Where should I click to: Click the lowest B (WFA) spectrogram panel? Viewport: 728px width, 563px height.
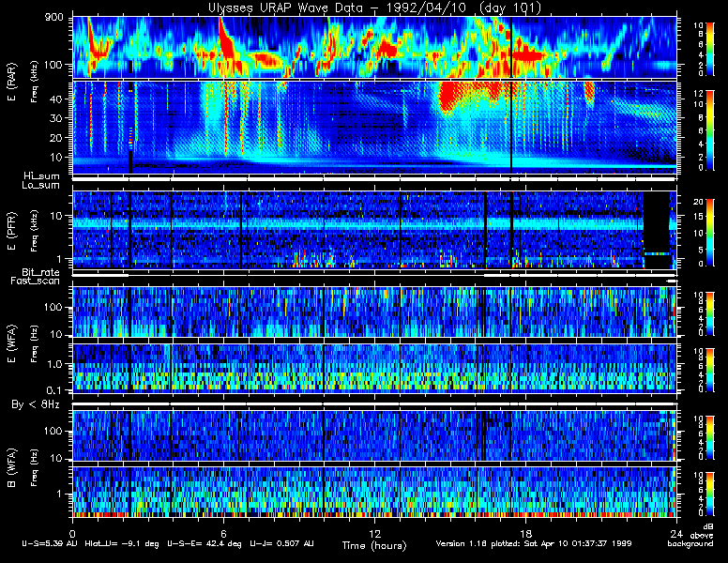coord(374,492)
